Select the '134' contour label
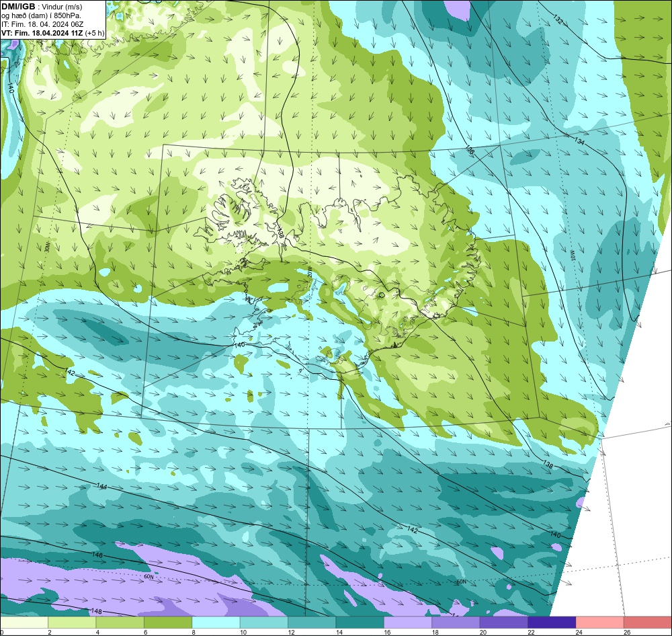672x636 pixels. [579, 141]
